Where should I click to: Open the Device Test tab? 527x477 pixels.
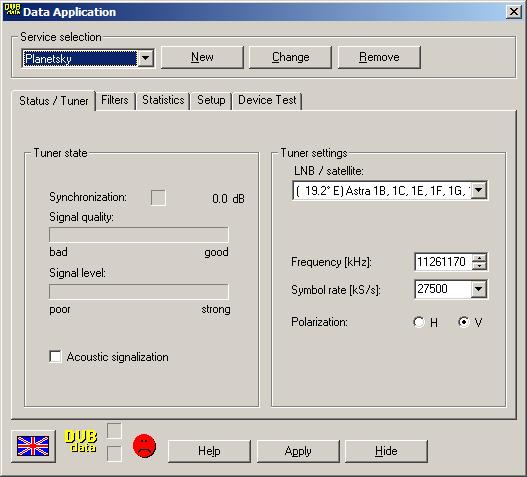267,100
